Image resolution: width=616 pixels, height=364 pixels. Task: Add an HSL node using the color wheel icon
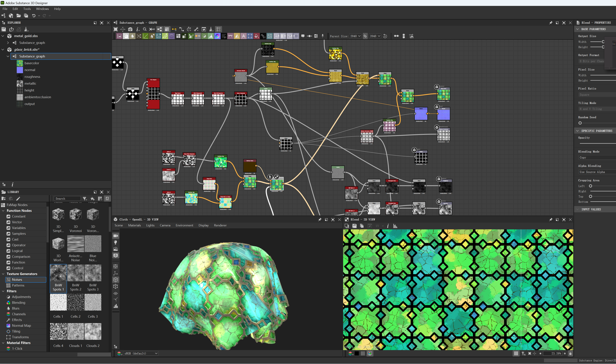217,36
